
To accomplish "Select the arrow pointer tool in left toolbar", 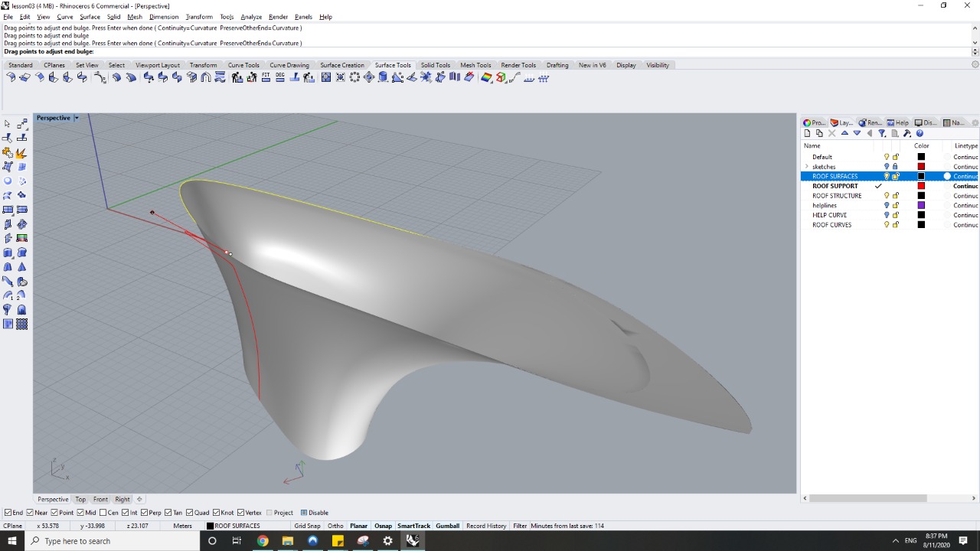I will [8, 124].
